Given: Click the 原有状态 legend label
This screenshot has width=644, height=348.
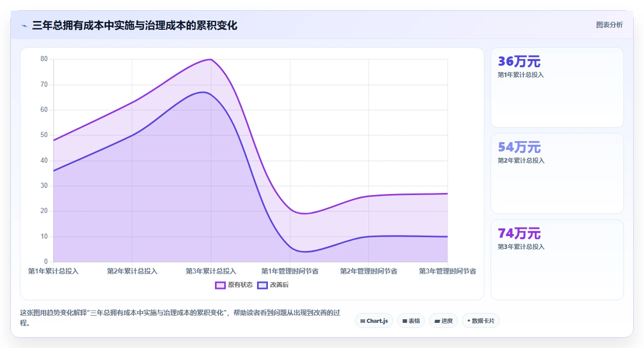Looking at the screenshot, I should (240, 285).
